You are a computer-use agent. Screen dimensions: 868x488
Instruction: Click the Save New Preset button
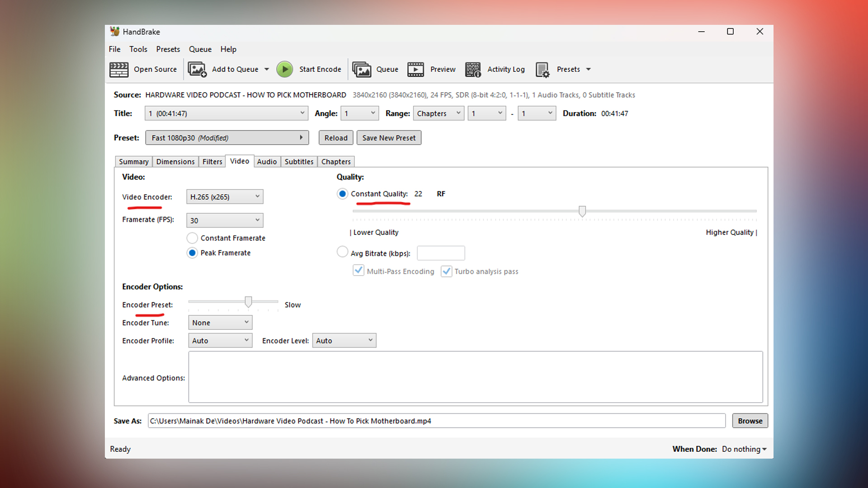(x=389, y=138)
